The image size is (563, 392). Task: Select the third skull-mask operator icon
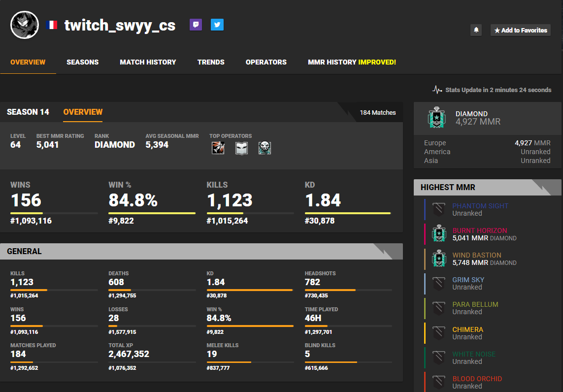pyautogui.click(x=265, y=148)
